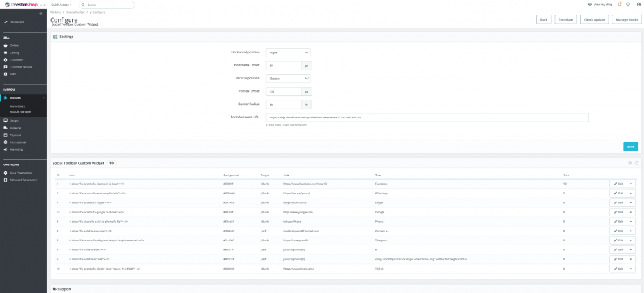The image size is (644, 293).
Task: Click the Marketing megaphone icon
Action: coord(6,149)
